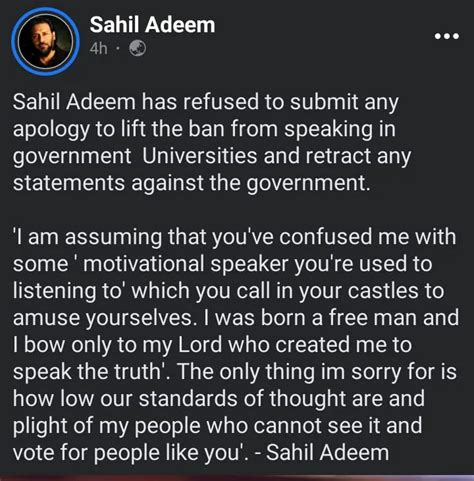Click the Sahil Adeem author name
This screenshot has width=474, height=481.
click(152, 25)
